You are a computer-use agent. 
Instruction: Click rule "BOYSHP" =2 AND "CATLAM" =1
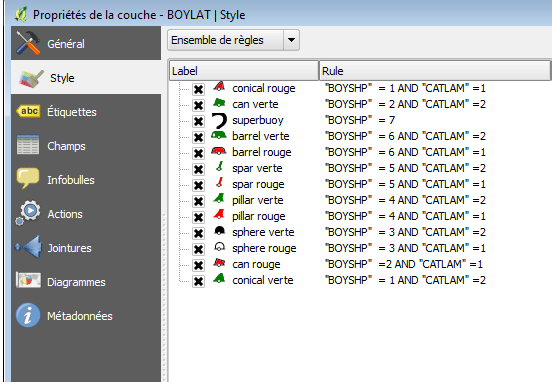[404, 264]
